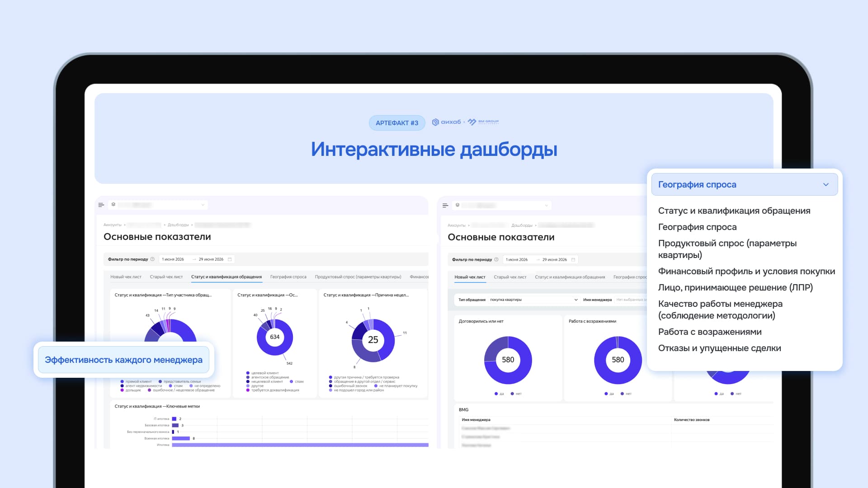Viewport: 868px width, 488px height.
Task: Toggle the 'агент недвижимости' legend series
Action: pyautogui.click(x=141, y=386)
